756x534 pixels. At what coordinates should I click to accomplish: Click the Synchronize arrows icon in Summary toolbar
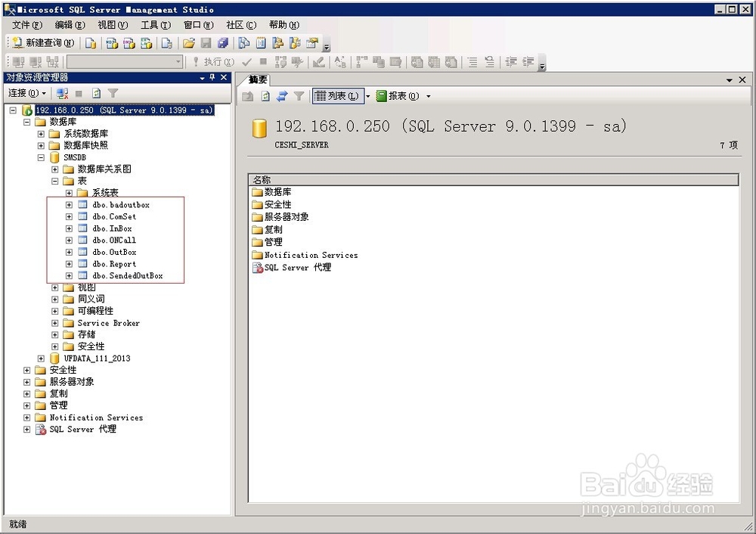282,96
